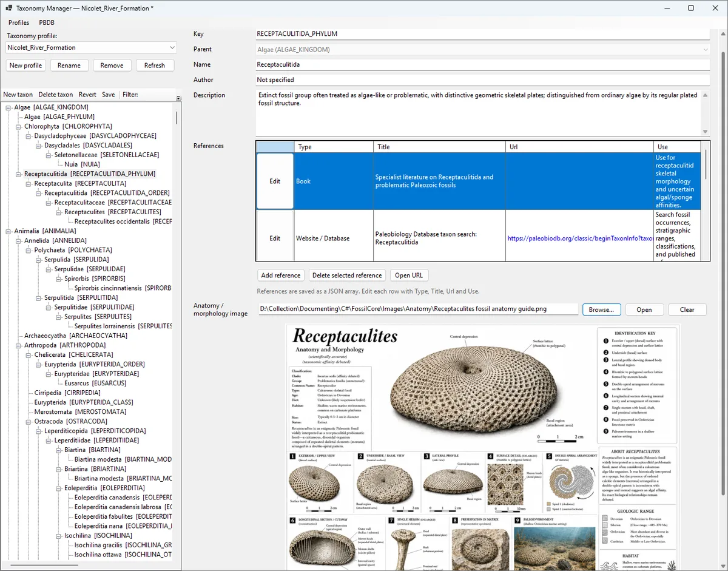Click the Name field with Receptaculitida

482,64
